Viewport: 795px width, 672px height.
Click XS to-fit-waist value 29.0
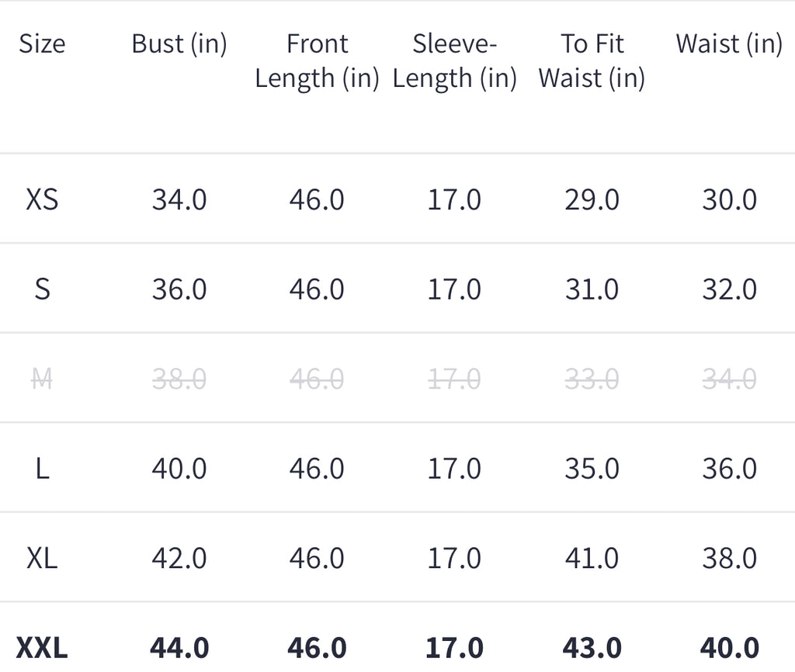coord(592,199)
